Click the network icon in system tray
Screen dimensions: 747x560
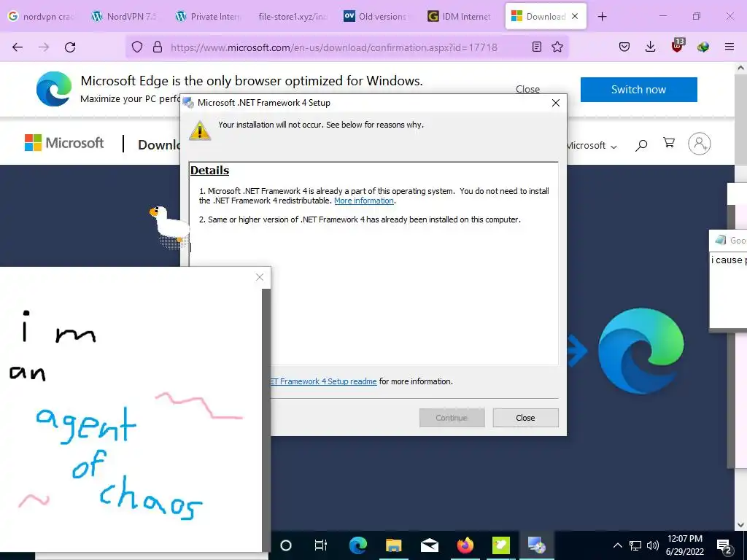(x=635, y=545)
